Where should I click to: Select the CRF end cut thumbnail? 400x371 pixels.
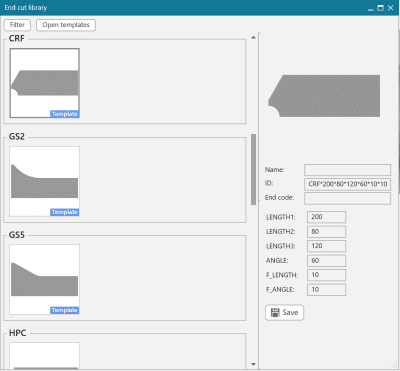pos(45,83)
